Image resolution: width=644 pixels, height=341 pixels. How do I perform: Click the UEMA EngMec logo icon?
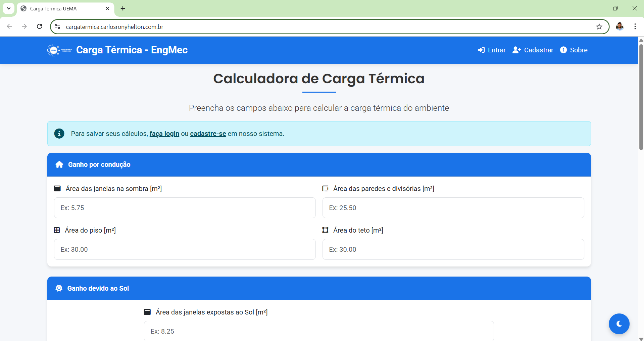[x=59, y=50]
